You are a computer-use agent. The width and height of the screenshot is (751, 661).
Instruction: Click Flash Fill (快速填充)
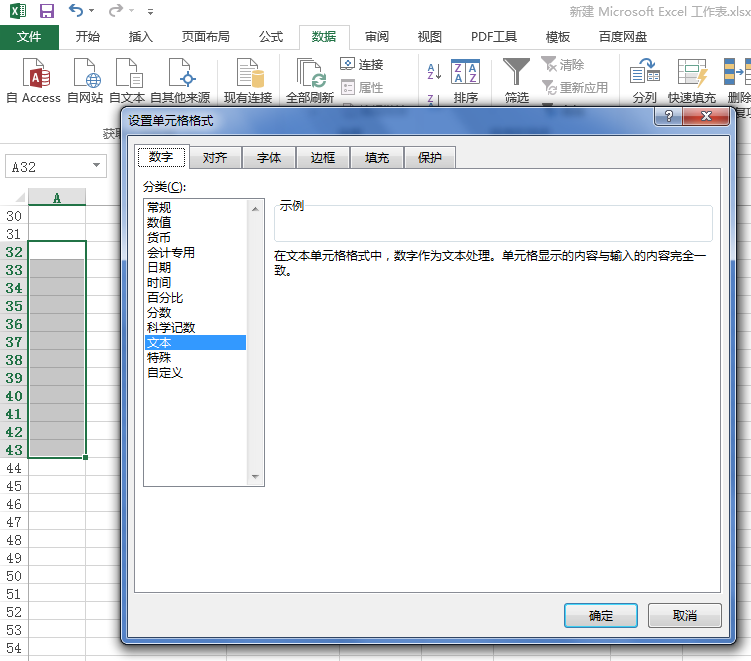point(692,81)
